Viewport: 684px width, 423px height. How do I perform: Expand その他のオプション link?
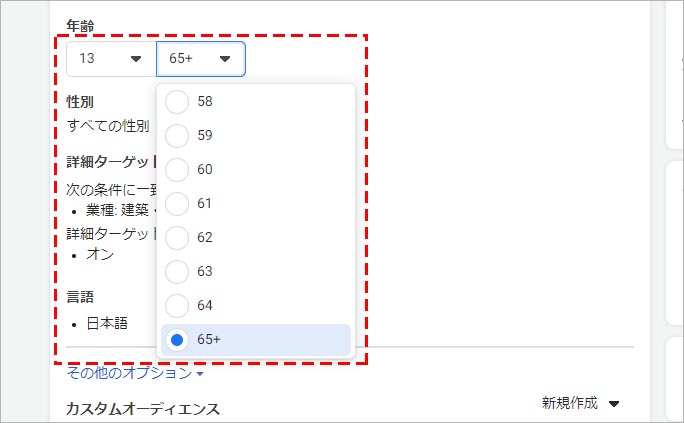[x=134, y=373]
